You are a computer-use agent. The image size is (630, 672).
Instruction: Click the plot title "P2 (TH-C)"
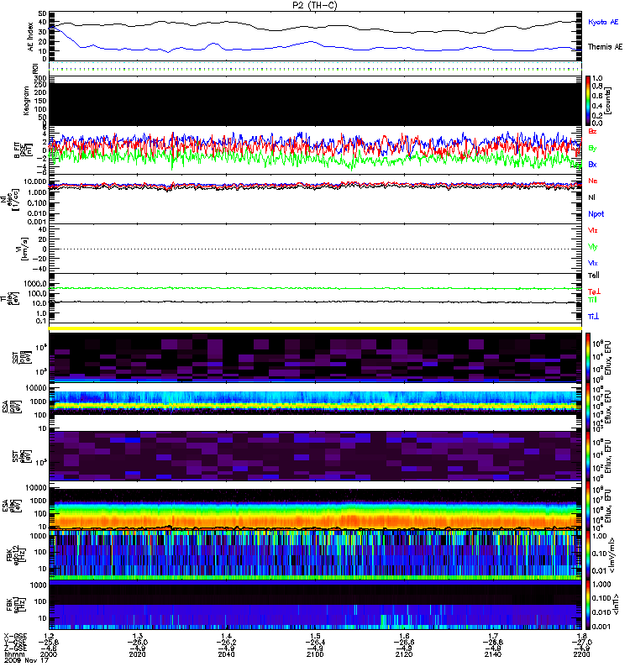tap(314, 5)
